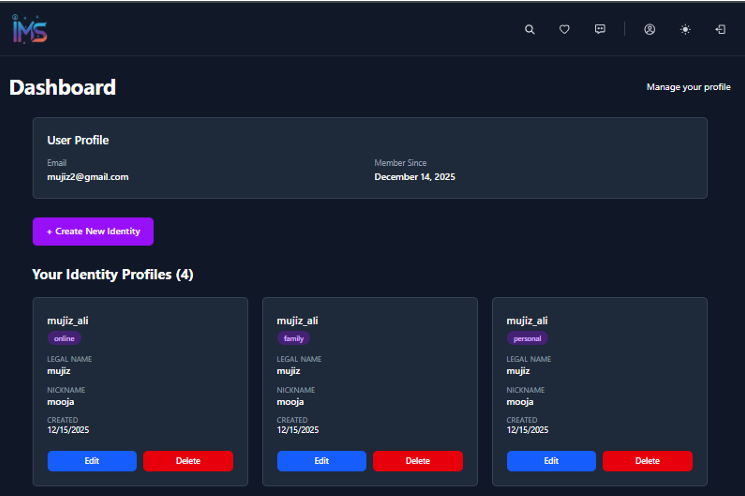Delete the personal identity profile
Image resolution: width=745 pixels, height=496 pixels.
(647, 461)
